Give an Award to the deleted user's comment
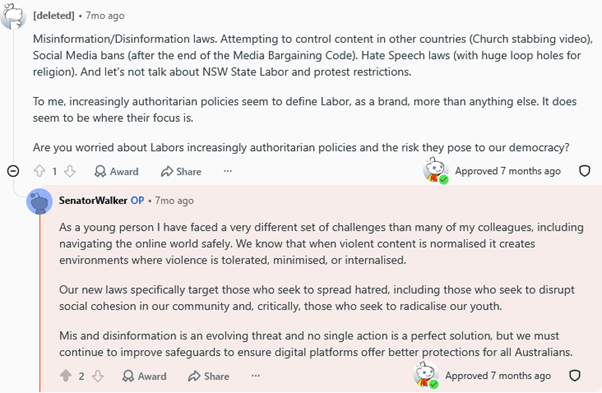 pos(116,171)
